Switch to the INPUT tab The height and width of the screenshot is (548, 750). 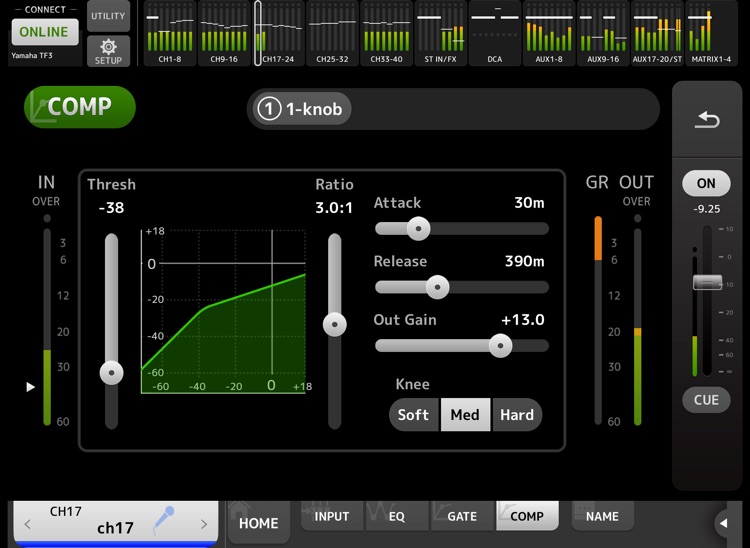331,516
